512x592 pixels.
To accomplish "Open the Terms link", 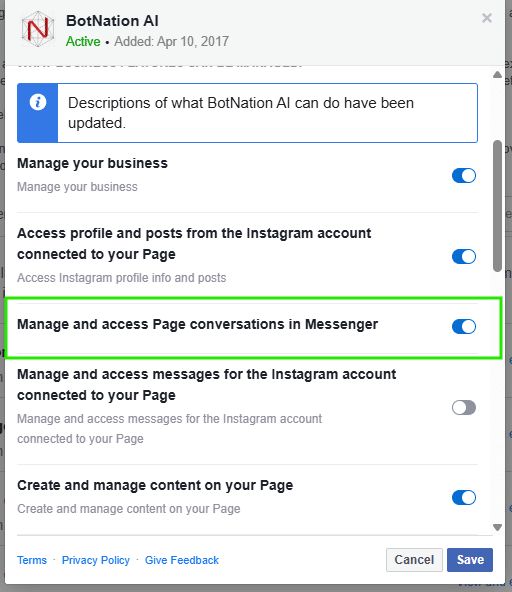I will [32, 560].
